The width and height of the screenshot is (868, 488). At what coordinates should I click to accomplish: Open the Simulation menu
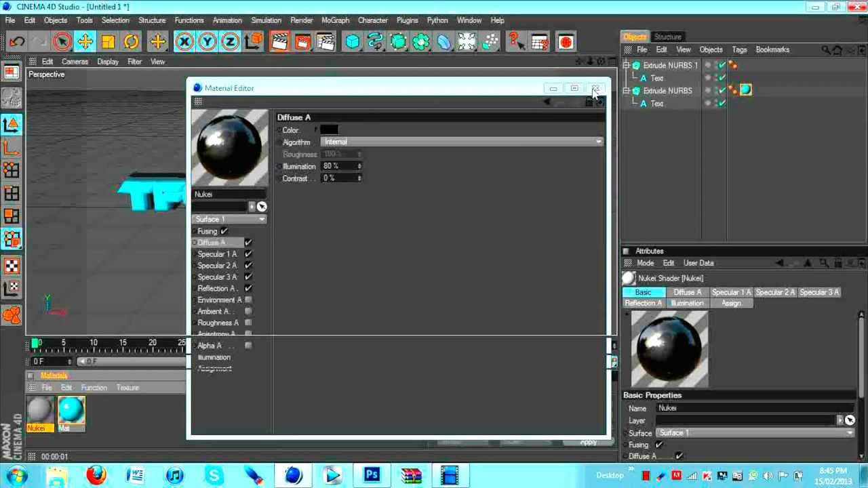click(x=266, y=20)
